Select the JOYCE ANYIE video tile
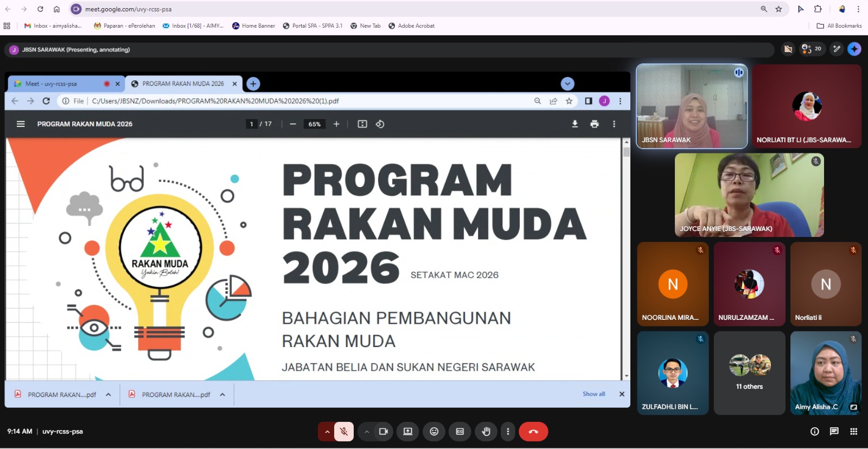Image resolution: width=868 pixels, height=449 pixels. pyautogui.click(x=749, y=195)
